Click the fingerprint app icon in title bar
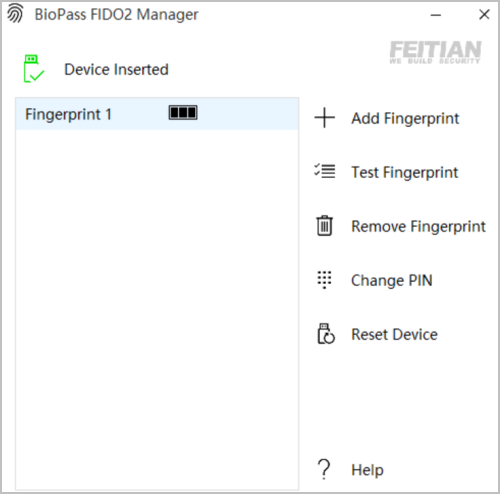 click(15, 14)
